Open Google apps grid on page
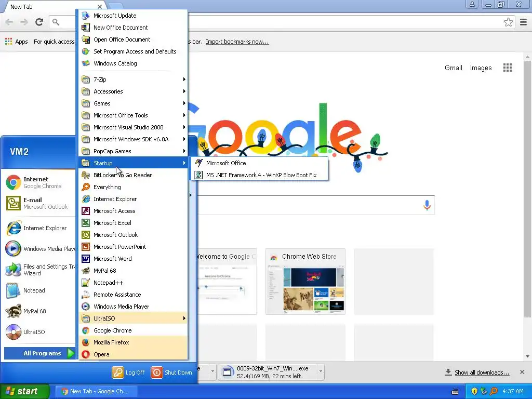Image resolution: width=532 pixels, height=399 pixels. 507,68
